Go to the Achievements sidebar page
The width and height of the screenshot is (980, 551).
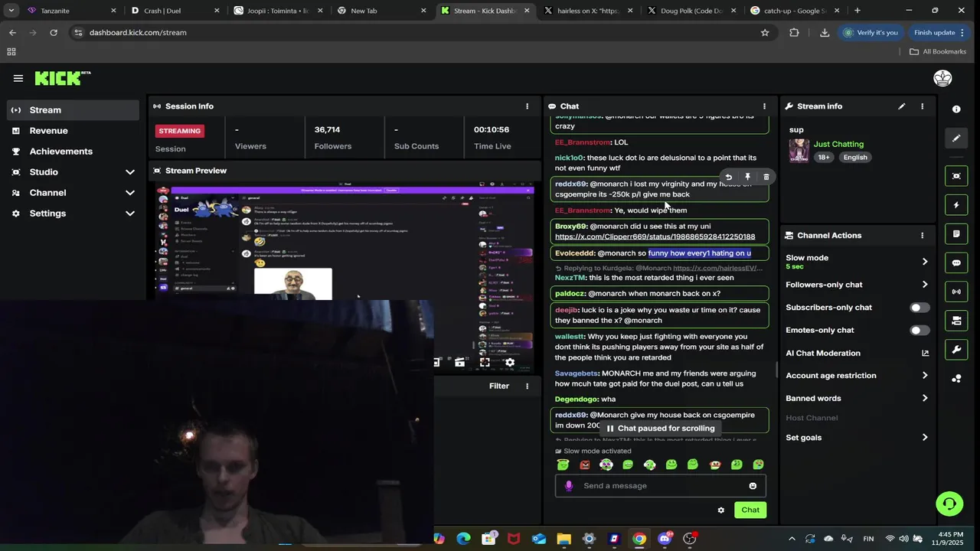[x=73, y=152]
